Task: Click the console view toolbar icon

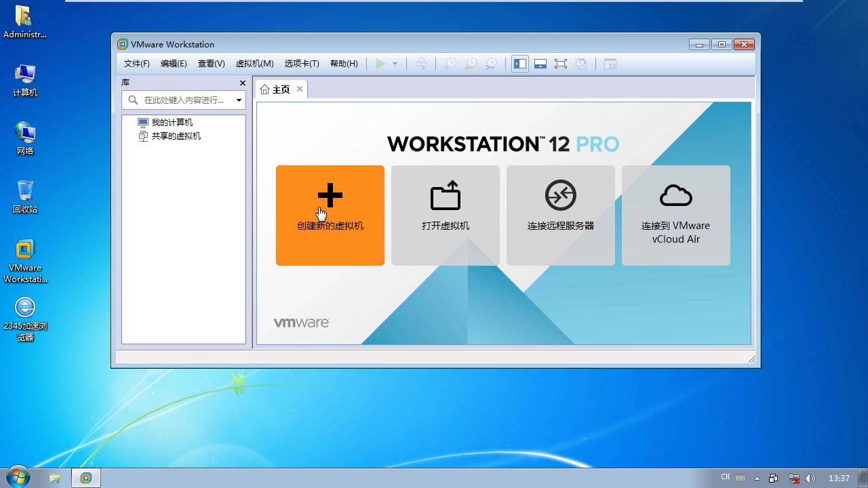Action: 610,64
